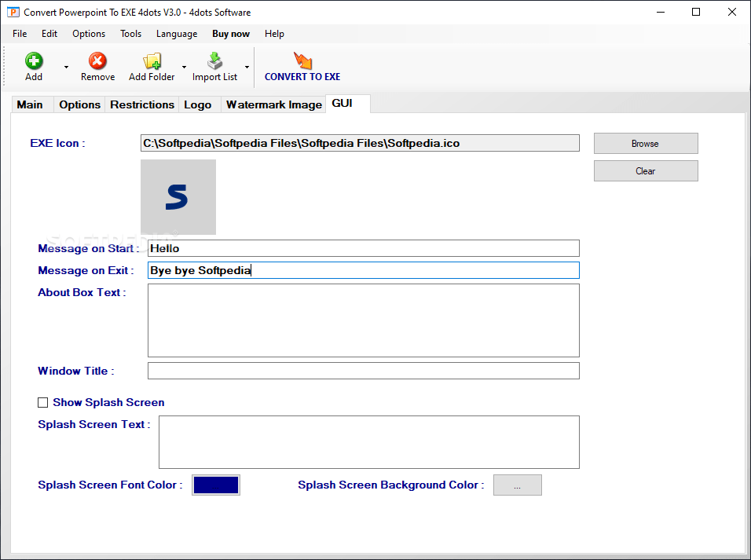Viewport: 751px width, 560px height.
Task: Switch to the Options tab
Action: tap(80, 104)
